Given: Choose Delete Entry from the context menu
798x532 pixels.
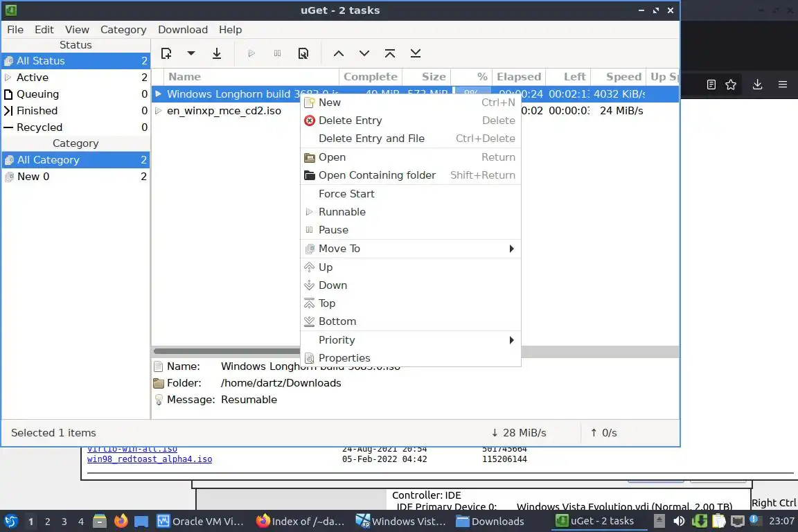Looking at the screenshot, I should point(411,121).
